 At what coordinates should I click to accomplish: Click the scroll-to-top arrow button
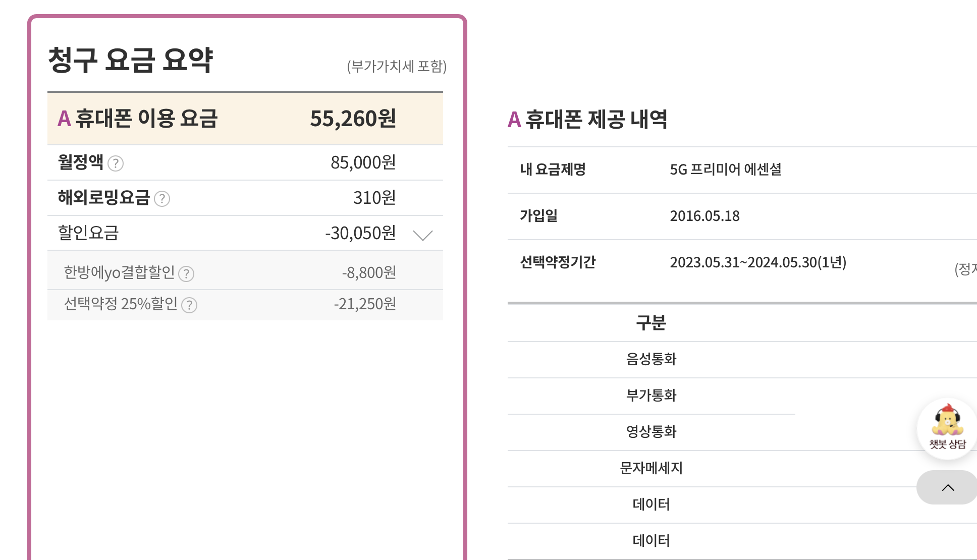(x=948, y=487)
